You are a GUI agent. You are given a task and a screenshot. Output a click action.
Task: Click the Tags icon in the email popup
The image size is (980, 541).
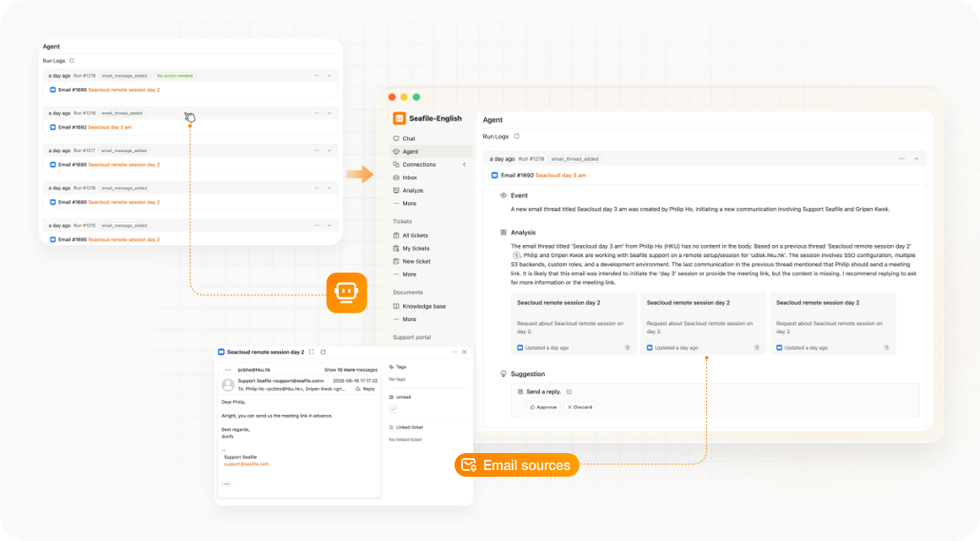(x=392, y=367)
